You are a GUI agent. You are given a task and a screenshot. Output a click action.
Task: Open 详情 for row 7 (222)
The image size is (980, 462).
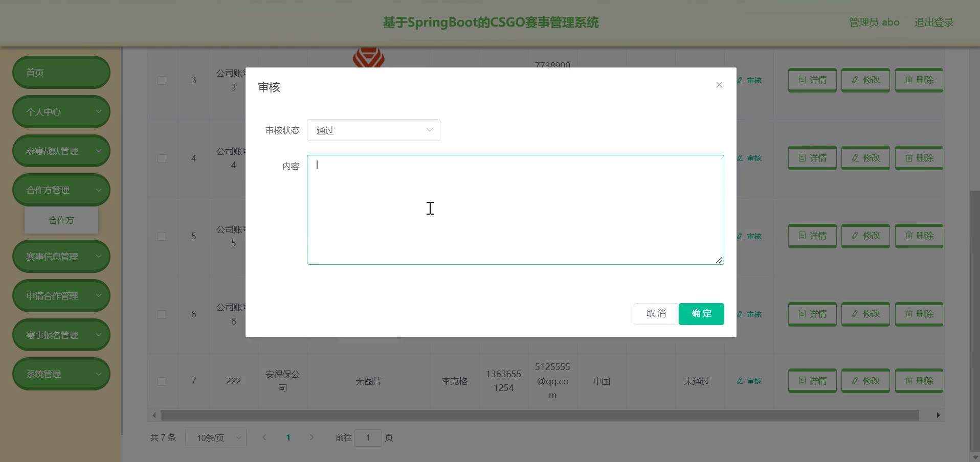[x=812, y=381]
